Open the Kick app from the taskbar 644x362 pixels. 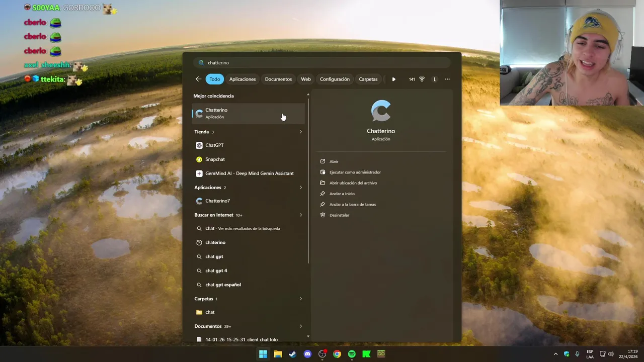[366, 354]
